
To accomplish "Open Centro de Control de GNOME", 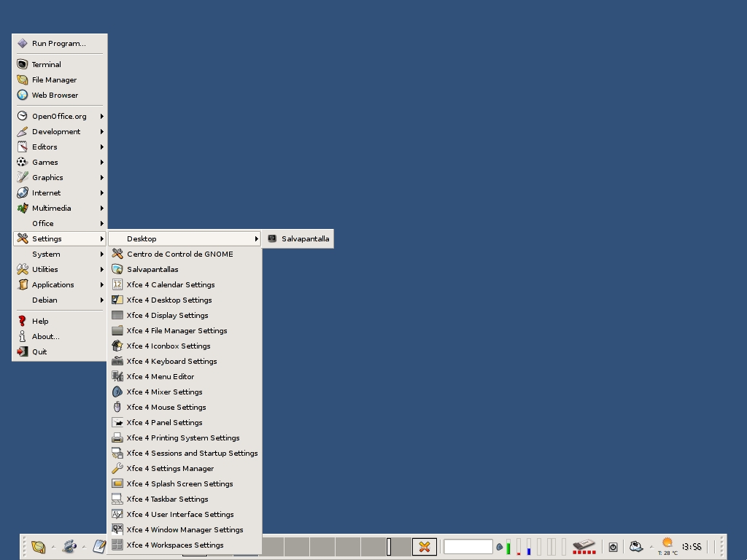I will 185,254.
